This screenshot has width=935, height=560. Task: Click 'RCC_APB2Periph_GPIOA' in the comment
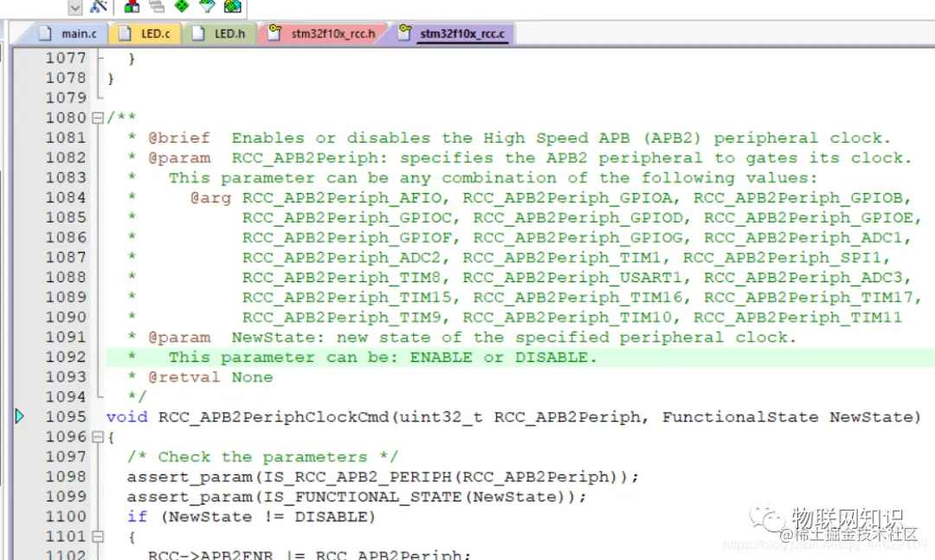pyautogui.click(x=567, y=197)
